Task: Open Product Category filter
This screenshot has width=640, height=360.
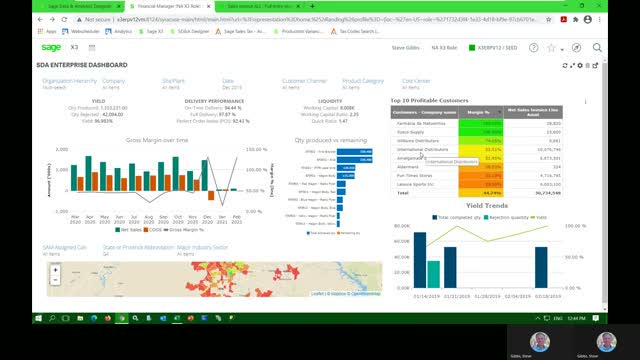Action: point(363,84)
